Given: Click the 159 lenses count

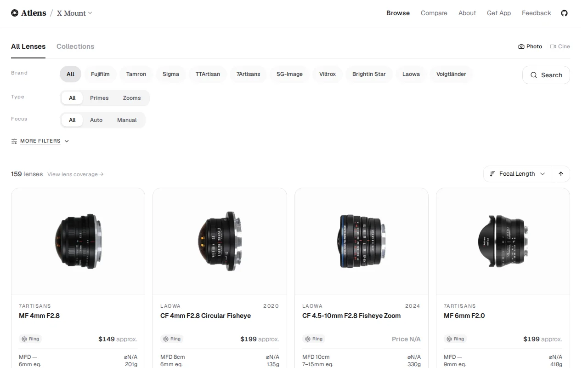Looking at the screenshot, I should click(x=27, y=174).
